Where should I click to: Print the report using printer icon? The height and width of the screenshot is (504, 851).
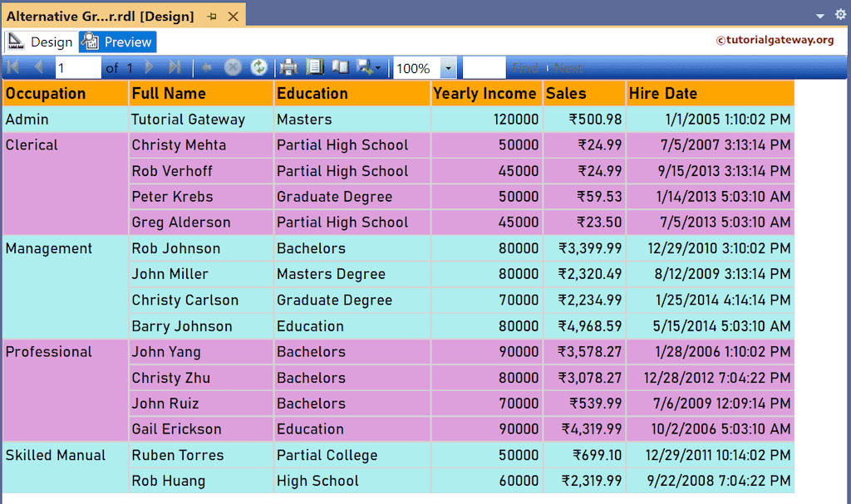click(288, 68)
